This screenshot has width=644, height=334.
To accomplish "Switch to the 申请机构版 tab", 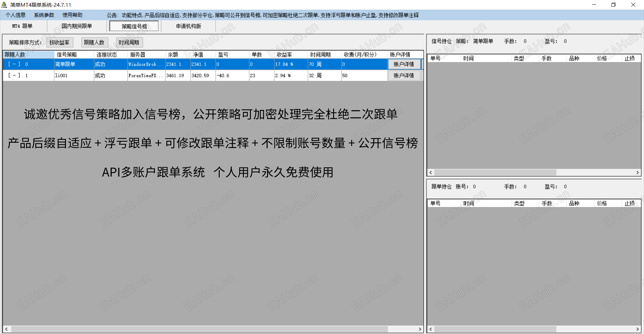I will click(188, 26).
